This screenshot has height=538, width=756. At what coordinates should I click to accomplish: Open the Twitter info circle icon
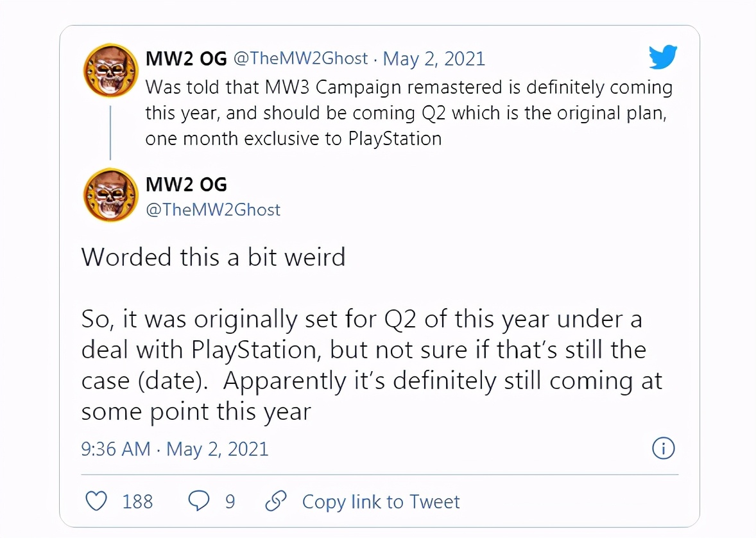coord(663,448)
